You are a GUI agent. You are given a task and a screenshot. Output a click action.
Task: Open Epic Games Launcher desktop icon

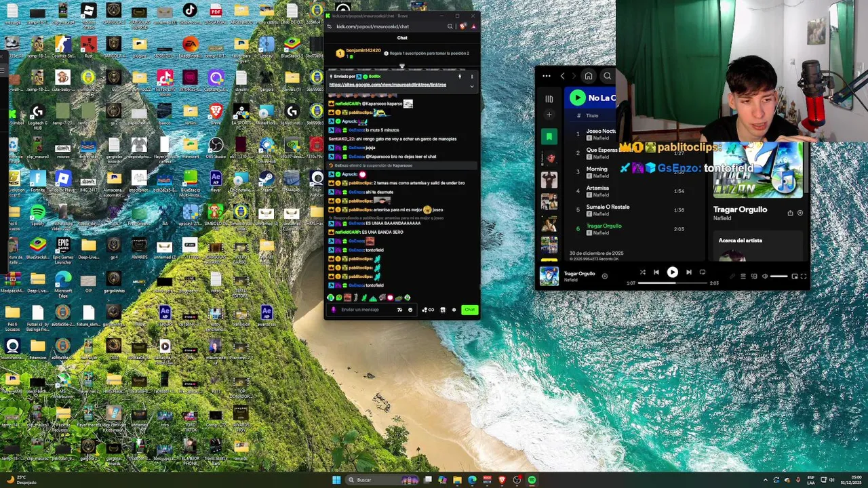coord(63,249)
